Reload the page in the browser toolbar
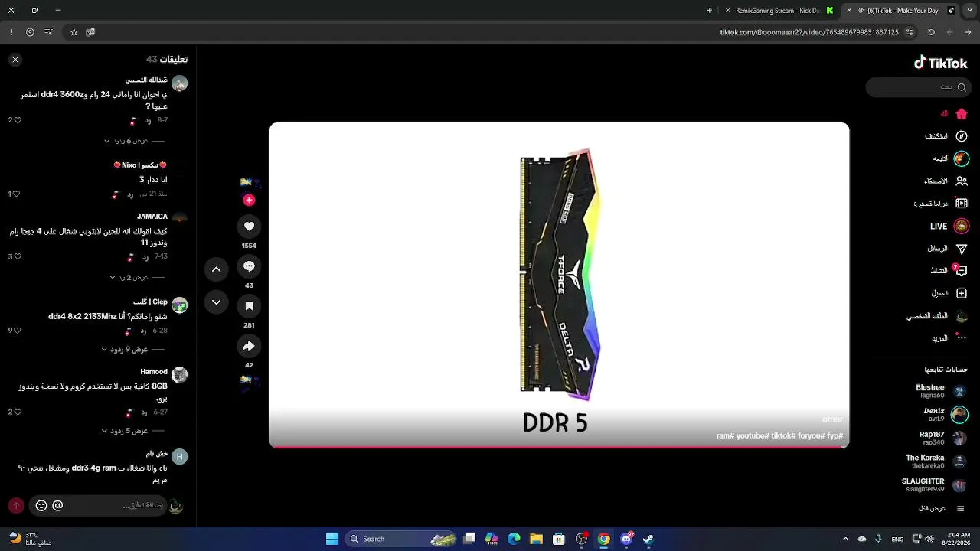Image resolution: width=980 pixels, height=551 pixels. [931, 32]
